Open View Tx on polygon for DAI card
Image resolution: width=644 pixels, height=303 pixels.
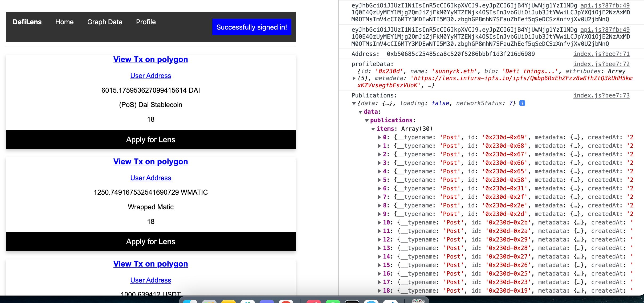coord(151,59)
